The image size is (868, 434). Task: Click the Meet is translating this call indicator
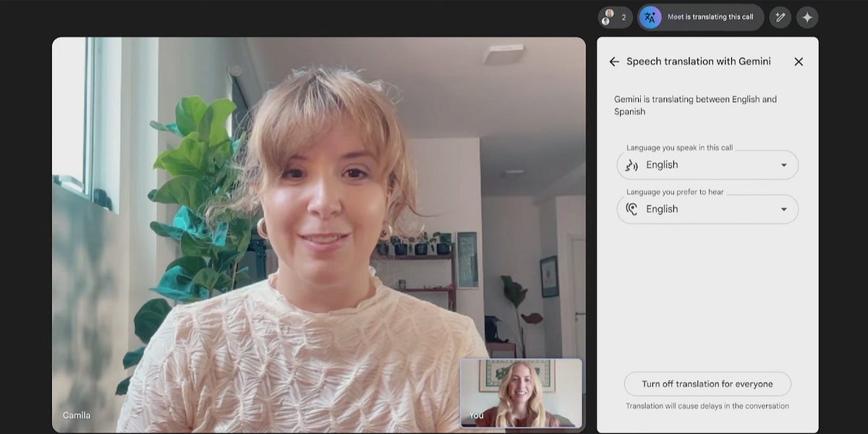coord(700,17)
